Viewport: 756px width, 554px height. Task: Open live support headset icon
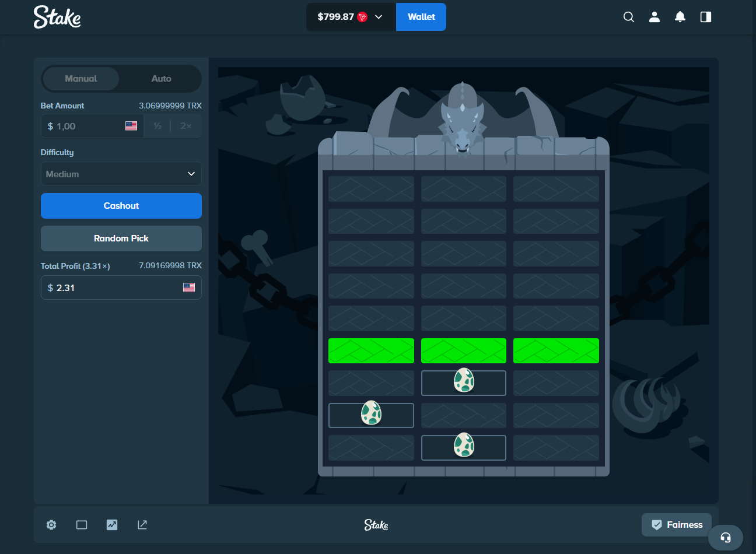point(726,538)
